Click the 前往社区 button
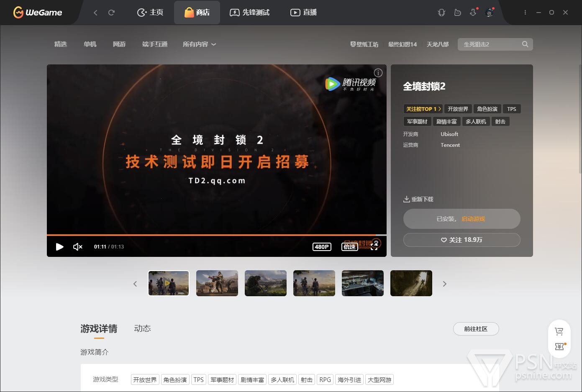 pos(476,329)
